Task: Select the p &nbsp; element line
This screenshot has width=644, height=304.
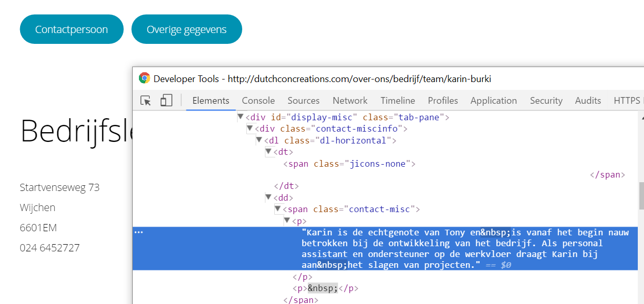Action: (x=325, y=288)
